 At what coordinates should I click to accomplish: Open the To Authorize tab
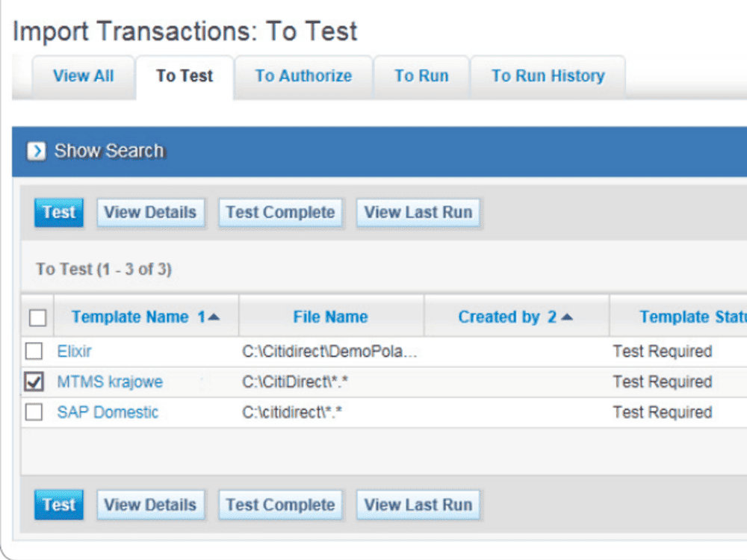point(303,75)
